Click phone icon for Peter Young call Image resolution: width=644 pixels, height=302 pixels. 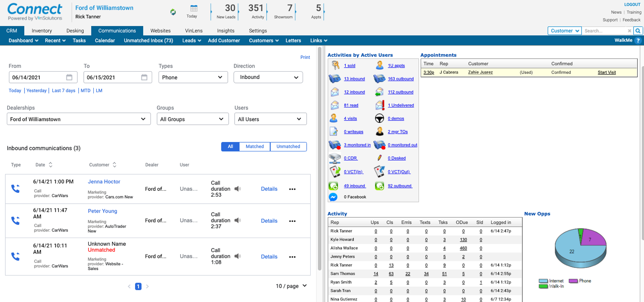(x=15, y=220)
